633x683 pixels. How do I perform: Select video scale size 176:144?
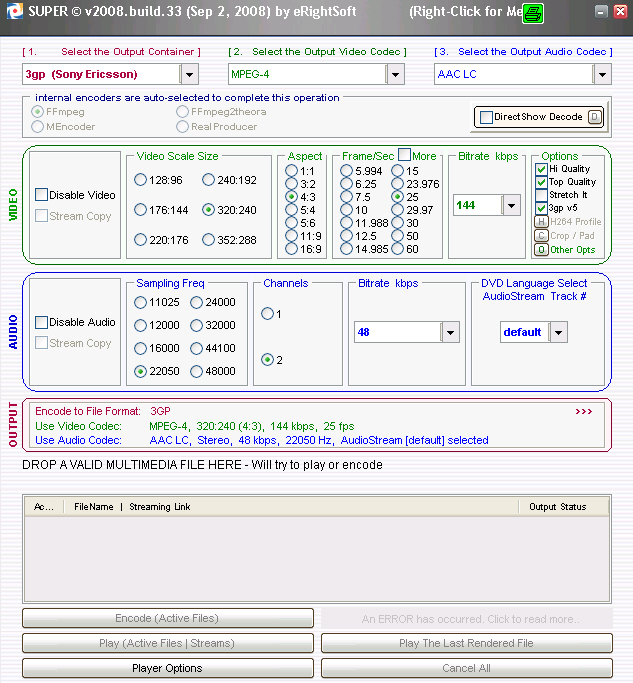click(x=140, y=210)
